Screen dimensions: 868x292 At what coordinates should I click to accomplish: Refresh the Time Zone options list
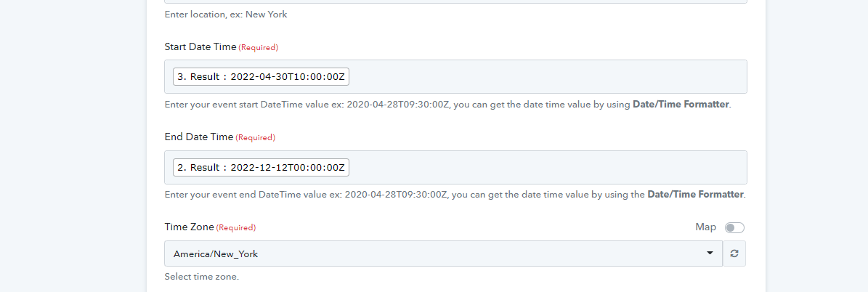pyautogui.click(x=734, y=254)
